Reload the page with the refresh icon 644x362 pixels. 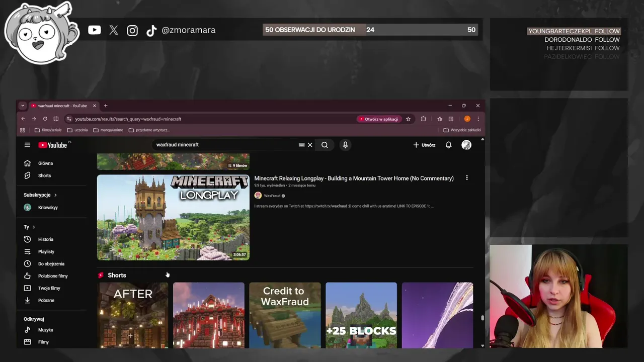tap(45, 119)
